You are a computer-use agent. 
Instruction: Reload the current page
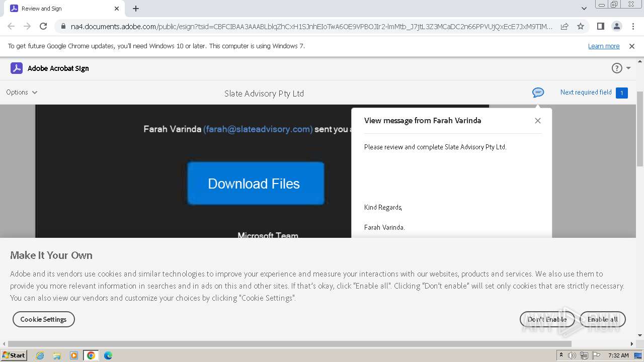tap(43, 26)
